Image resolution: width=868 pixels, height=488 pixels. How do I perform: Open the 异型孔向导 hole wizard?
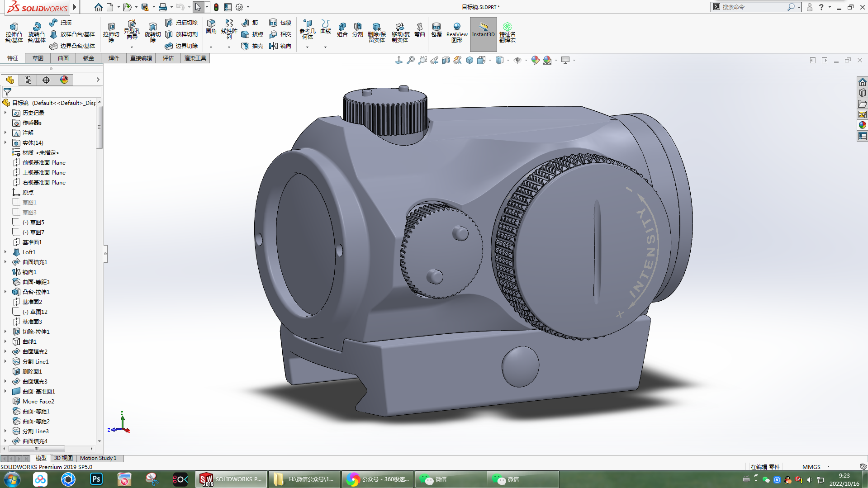click(132, 30)
